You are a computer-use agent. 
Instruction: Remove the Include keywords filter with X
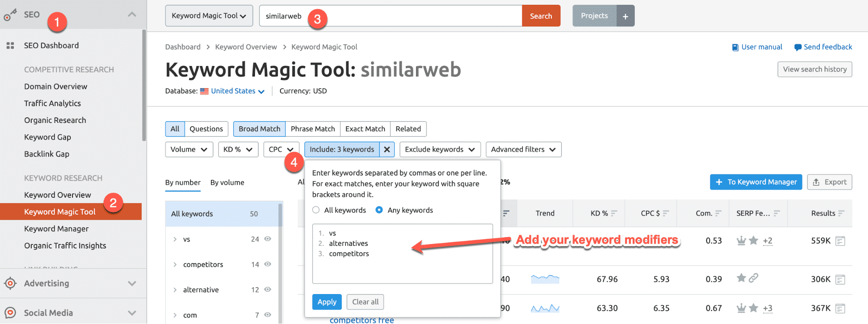(x=387, y=149)
